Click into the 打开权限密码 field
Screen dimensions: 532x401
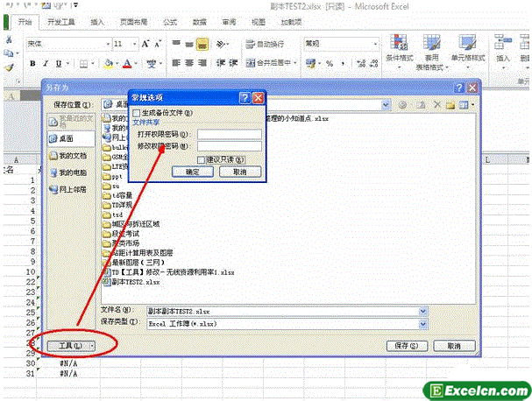[x=229, y=134]
